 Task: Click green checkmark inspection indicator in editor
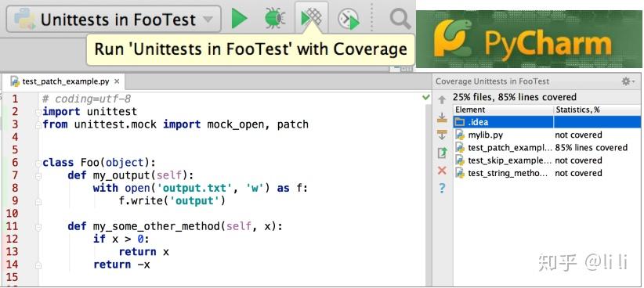coord(426,98)
